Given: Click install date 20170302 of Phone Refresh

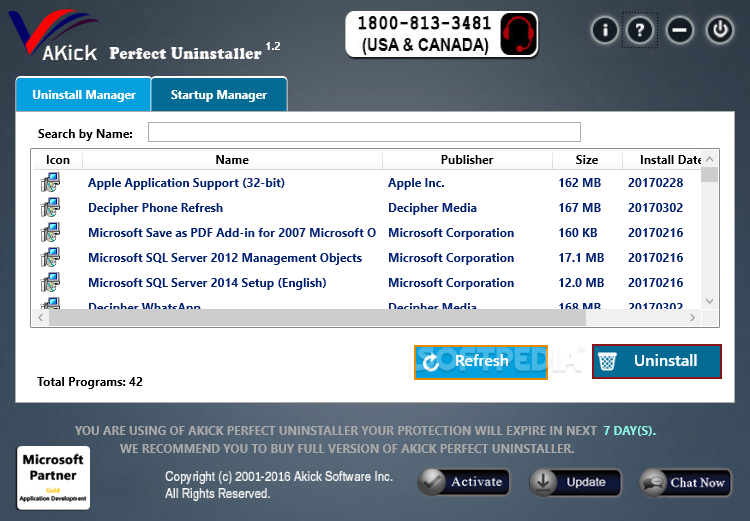Looking at the screenshot, I should pyautogui.click(x=655, y=208).
